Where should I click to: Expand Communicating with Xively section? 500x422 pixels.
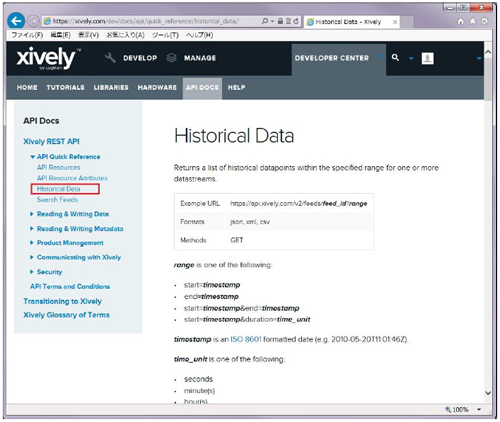tap(32, 257)
